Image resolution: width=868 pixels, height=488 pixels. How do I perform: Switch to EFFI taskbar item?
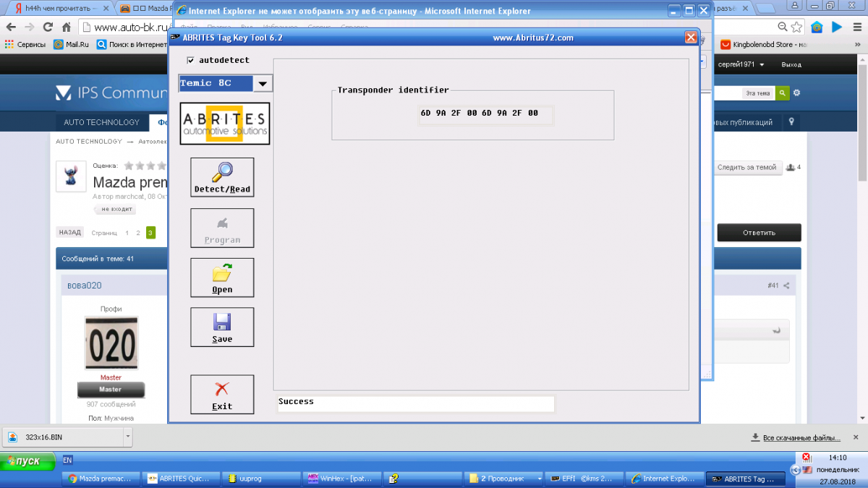pyautogui.click(x=583, y=479)
